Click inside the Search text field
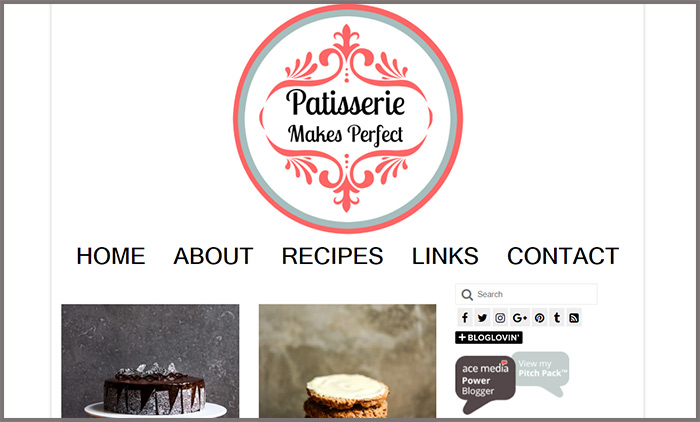Screen dimensions: 700x422 click(x=526, y=294)
